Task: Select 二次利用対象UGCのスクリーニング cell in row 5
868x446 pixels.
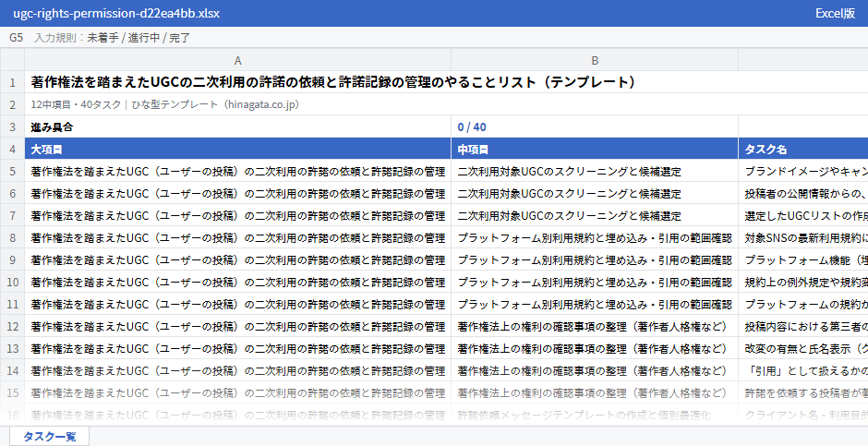Action: (595, 171)
